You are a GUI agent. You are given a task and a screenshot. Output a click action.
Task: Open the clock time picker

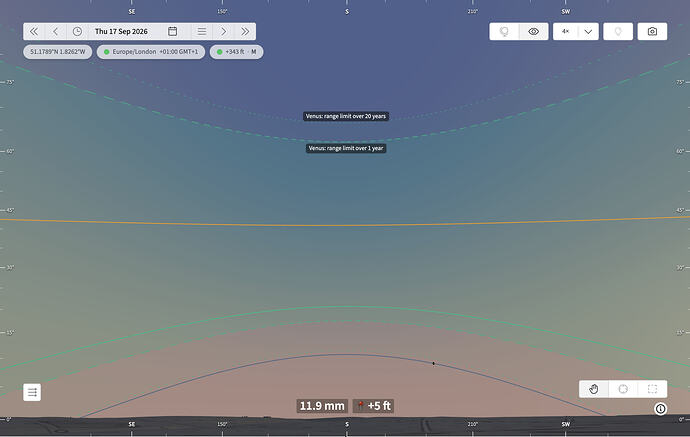[x=77, y=32]
